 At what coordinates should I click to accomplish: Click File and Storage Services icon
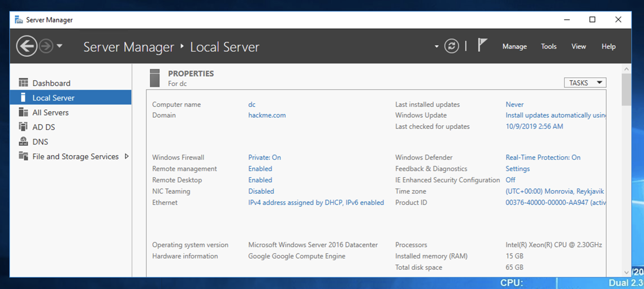(23, 156)
